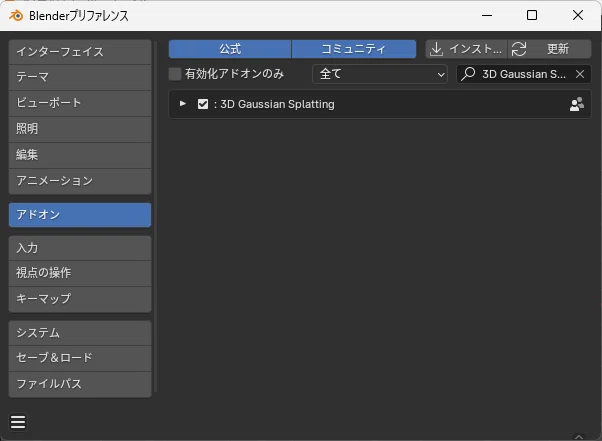Toggle the 公式 filter button

pyautogui.click(x=230, y=49)
